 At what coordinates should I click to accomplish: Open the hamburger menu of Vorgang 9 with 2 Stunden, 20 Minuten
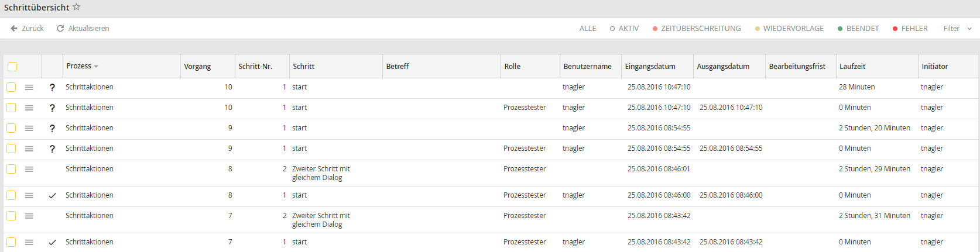(29, 128)
